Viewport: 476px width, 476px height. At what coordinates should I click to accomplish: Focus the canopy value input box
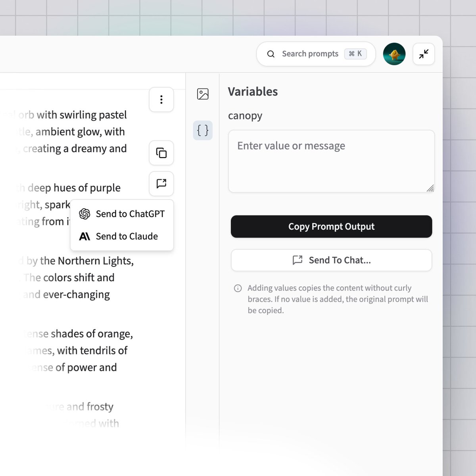[331, 161]
